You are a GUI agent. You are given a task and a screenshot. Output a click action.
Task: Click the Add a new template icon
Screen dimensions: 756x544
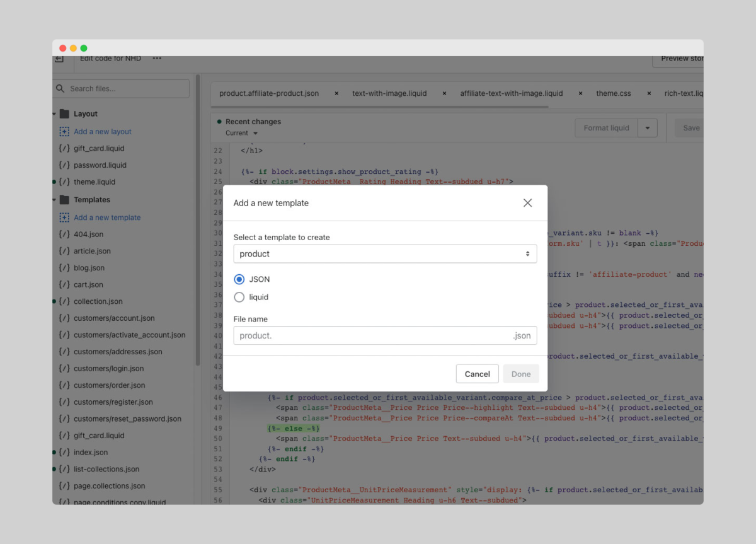click(64, 217)
